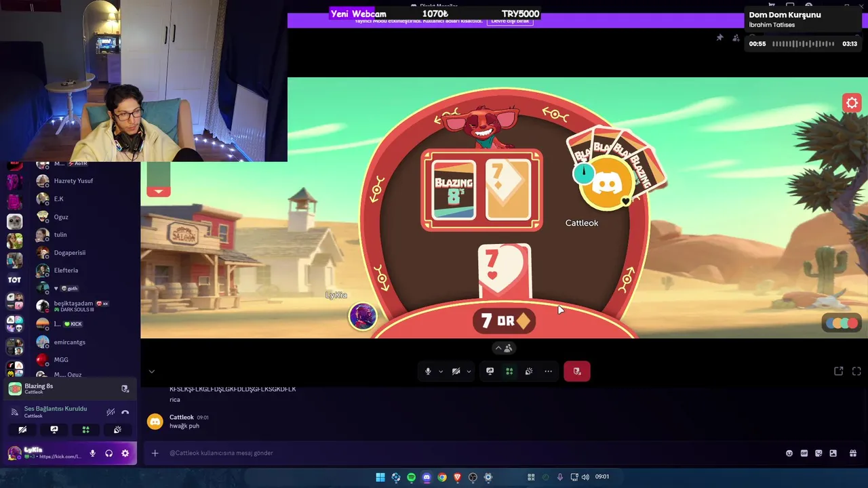Open emoji picker in message bar

click(789, 453)
